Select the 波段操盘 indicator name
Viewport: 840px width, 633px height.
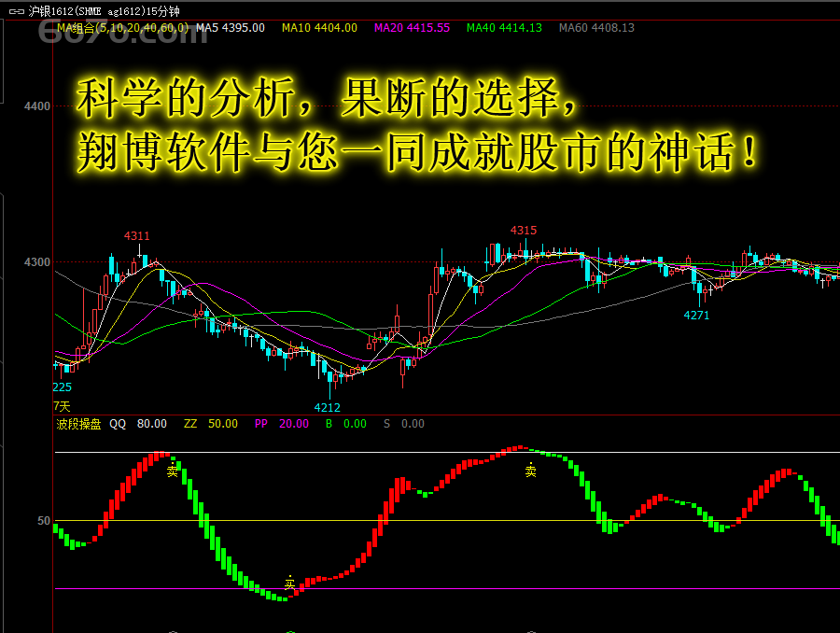[78, 424]
